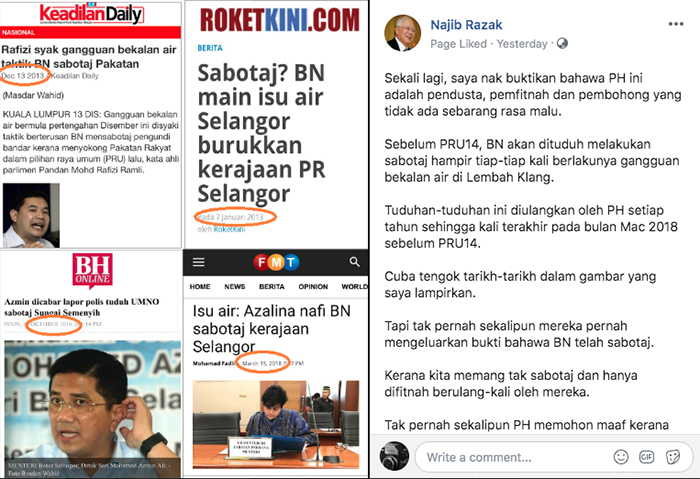This screenshot has height=479, width=700.
Task: Open the Najib Razak page name link
Action: coord(466,25)
